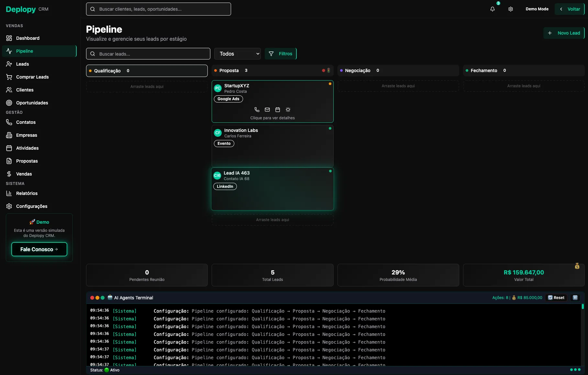This screenshot has height=375, width=588.
Task: Open the Lead IA 463 card
Action: click(272, 189)
